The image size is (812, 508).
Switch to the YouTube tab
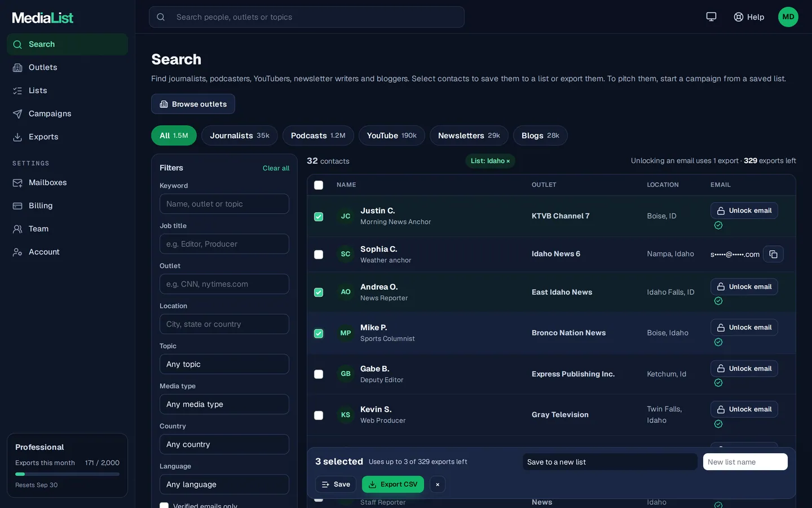(x=392, y=135)
